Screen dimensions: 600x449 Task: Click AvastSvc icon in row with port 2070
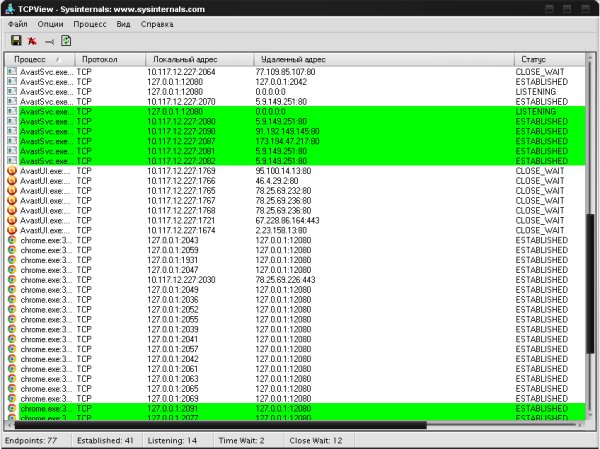coord(12,101)
